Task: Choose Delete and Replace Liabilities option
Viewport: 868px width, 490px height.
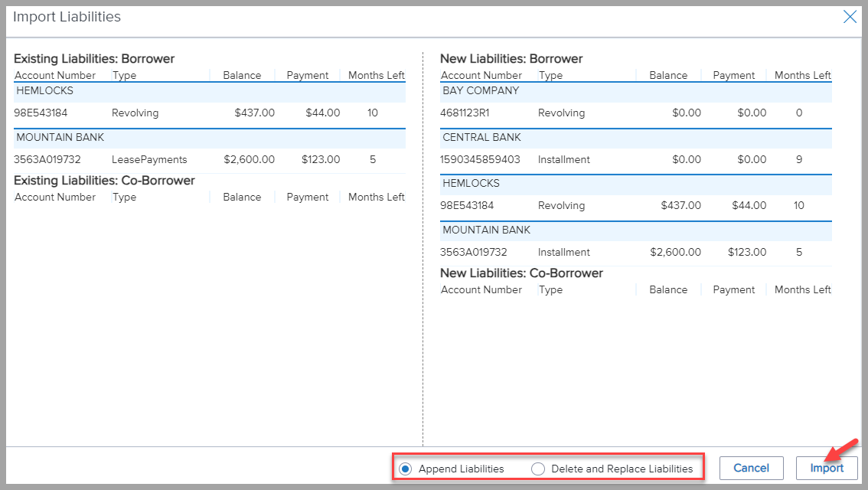Action: tap(538, 469)
